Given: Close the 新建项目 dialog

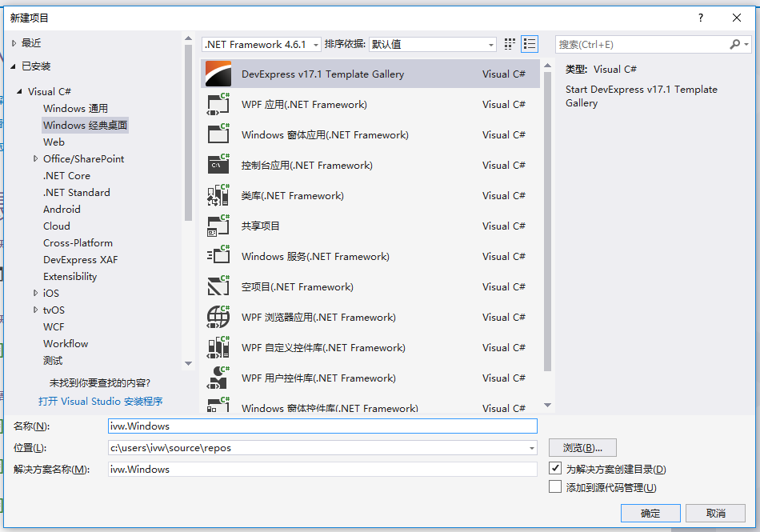Looking at the screenshot, I should (x=737, y=18).
